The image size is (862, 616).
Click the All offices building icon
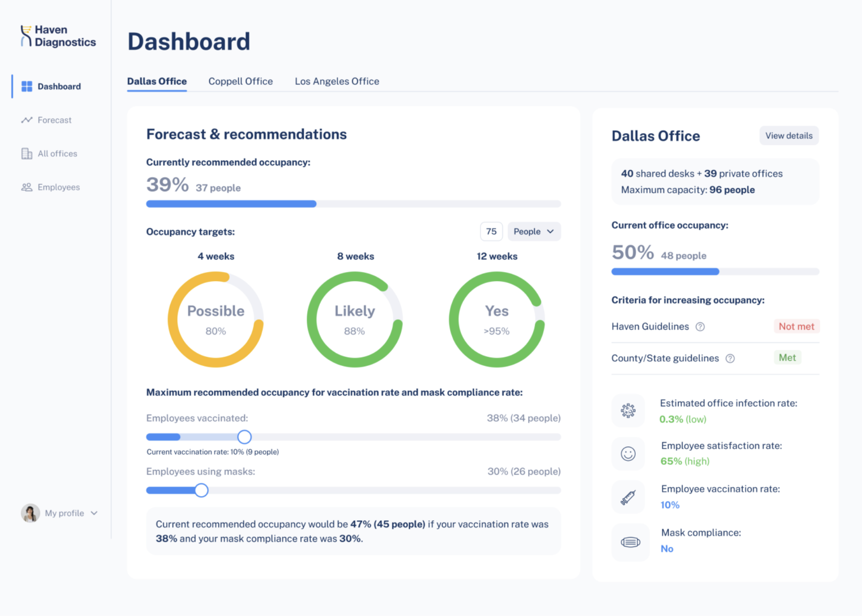click(x=27, y=154)
